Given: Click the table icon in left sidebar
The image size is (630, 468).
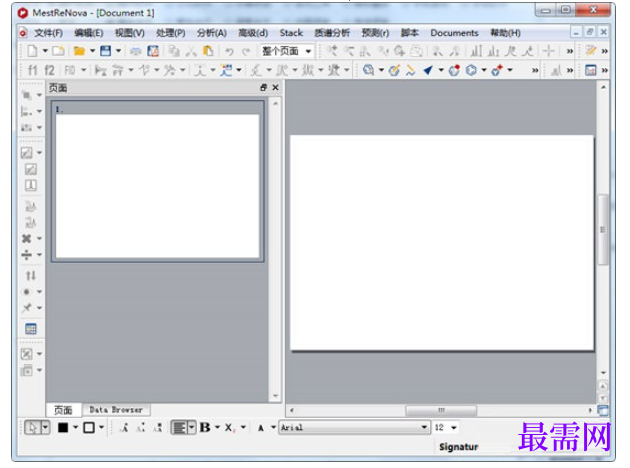Looking at the screenshot, I should pos(31,329).
